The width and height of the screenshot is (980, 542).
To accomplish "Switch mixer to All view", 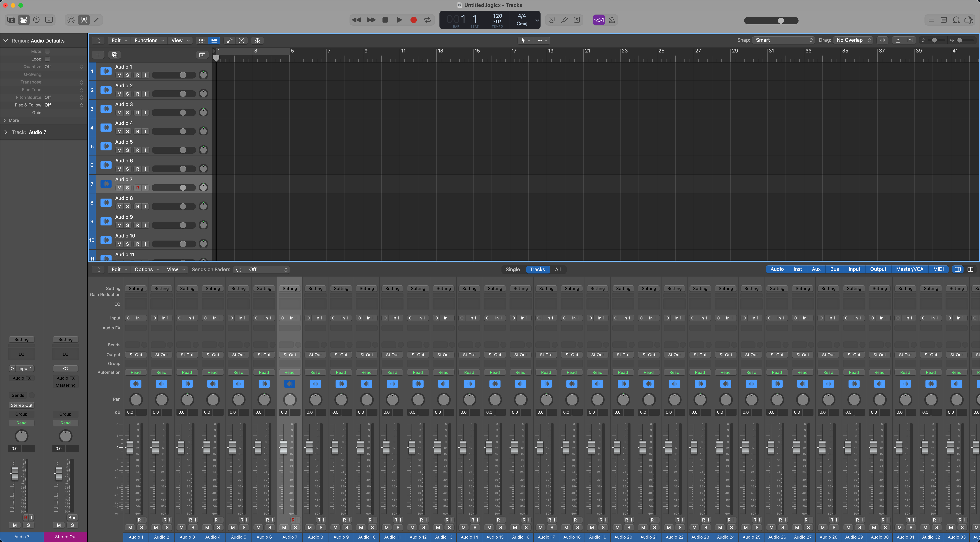I will click(558, 269).
